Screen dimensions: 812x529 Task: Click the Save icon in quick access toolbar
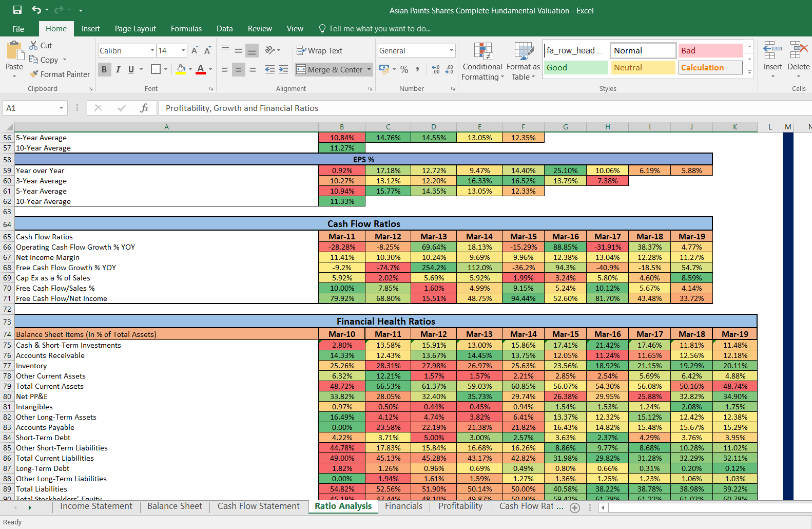[x=17, y=10]
